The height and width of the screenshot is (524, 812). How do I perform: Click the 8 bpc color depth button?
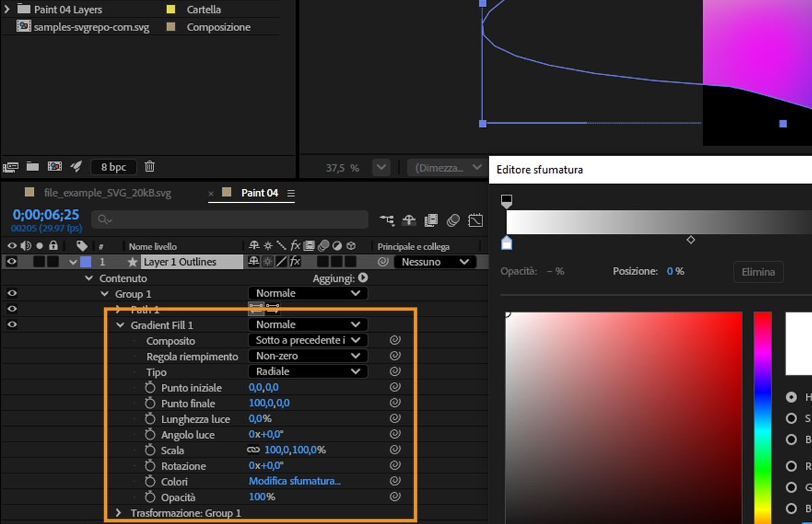(x=114, y=166)
